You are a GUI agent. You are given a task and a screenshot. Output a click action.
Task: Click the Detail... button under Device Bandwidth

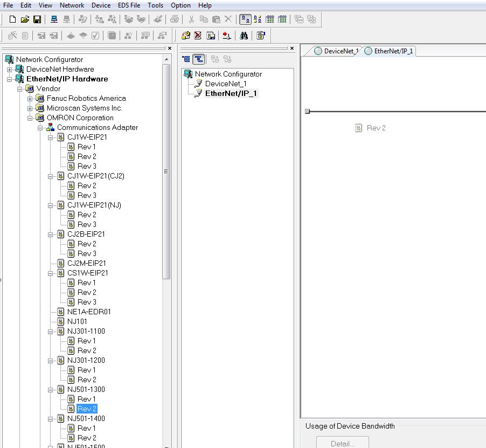[x=343, y=443]
